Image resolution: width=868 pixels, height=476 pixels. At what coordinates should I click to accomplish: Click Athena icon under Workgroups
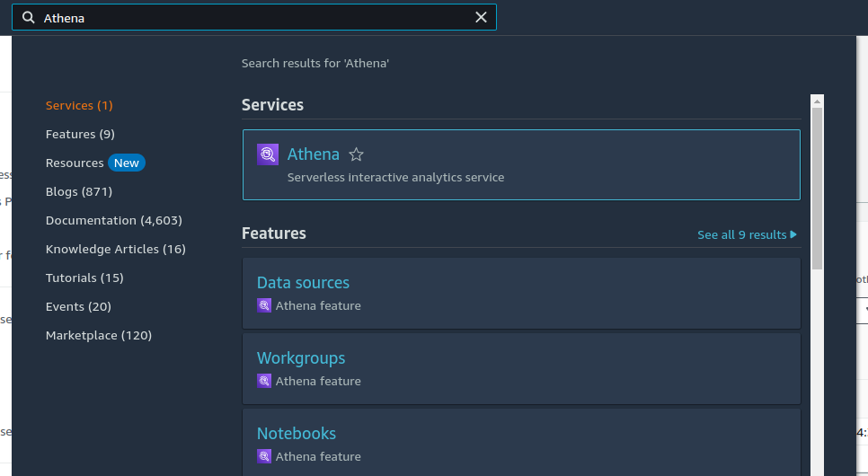tap(264, 381)
